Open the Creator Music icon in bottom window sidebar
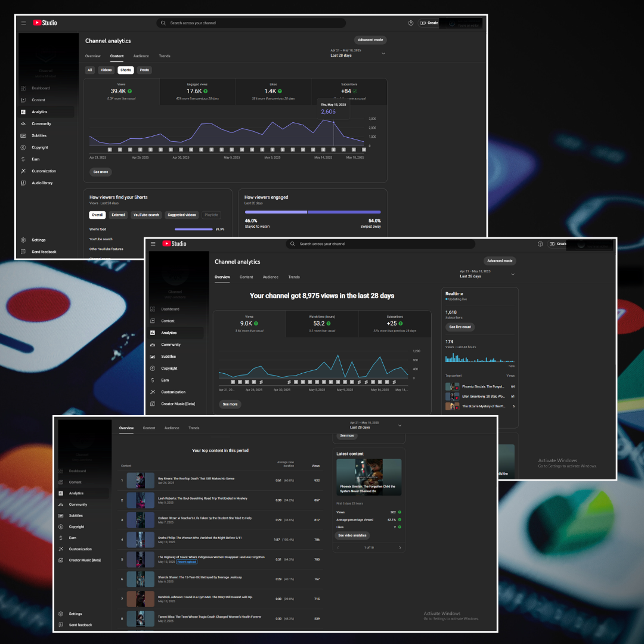 coord(61,560)
